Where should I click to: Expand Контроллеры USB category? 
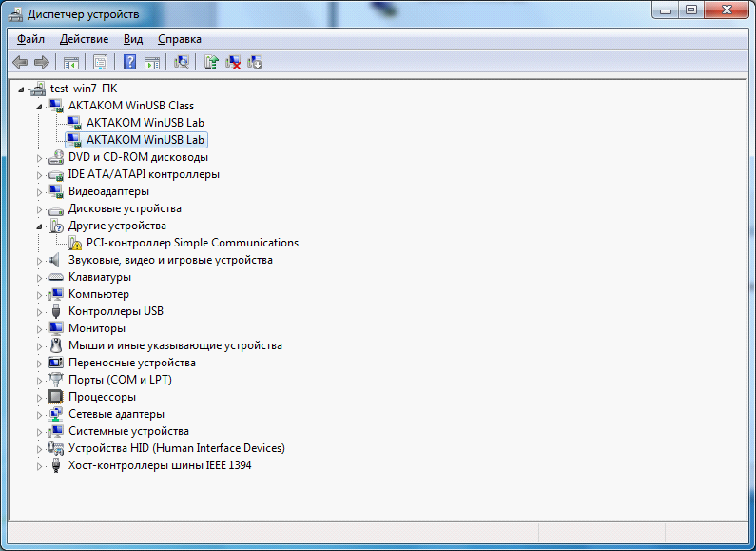pos(40,312)
